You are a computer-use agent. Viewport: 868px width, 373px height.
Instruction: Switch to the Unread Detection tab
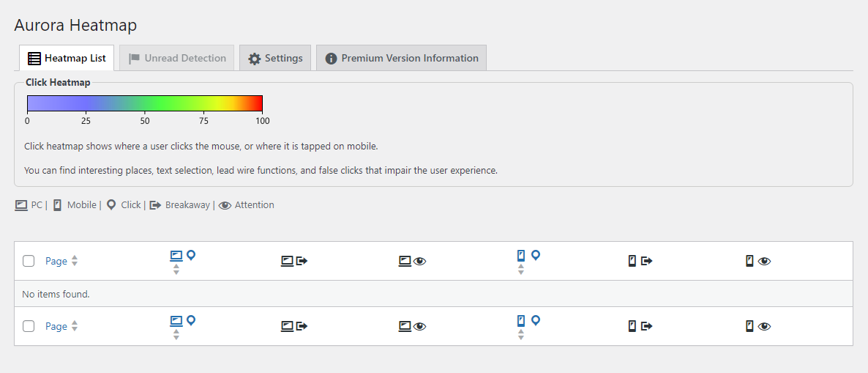pyautogui.click(x=177, y=59)
